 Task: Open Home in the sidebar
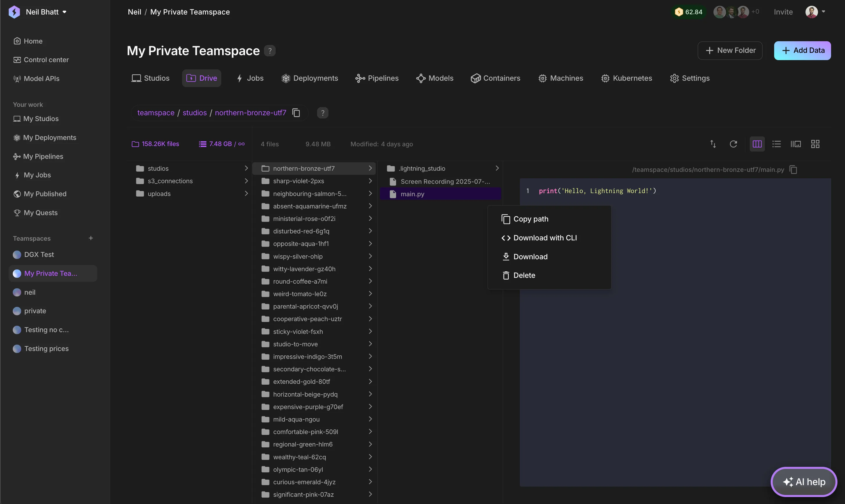click(28, 41)
